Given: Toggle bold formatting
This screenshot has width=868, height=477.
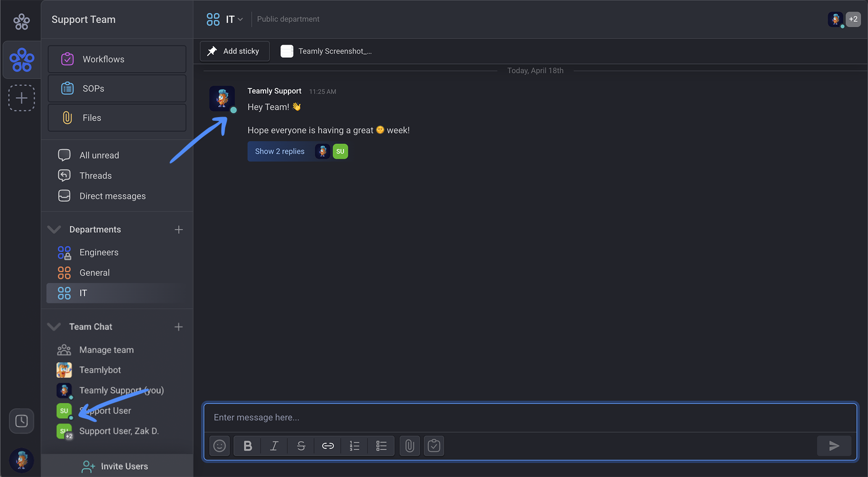Looking at the screenshot, I should [x=247, y=446].
